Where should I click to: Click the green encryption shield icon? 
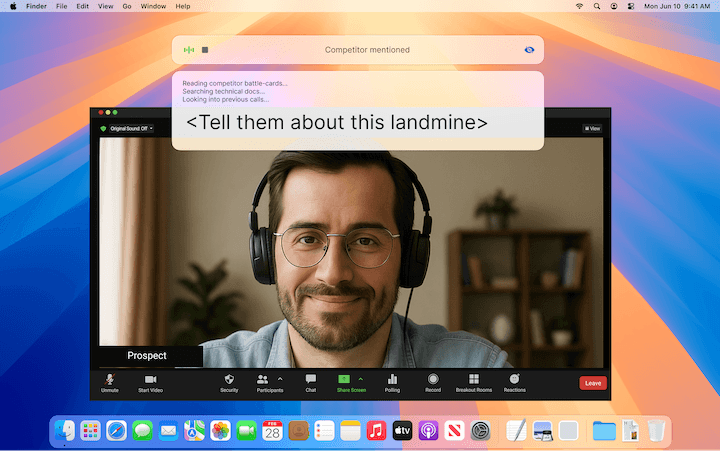point(103,129)
